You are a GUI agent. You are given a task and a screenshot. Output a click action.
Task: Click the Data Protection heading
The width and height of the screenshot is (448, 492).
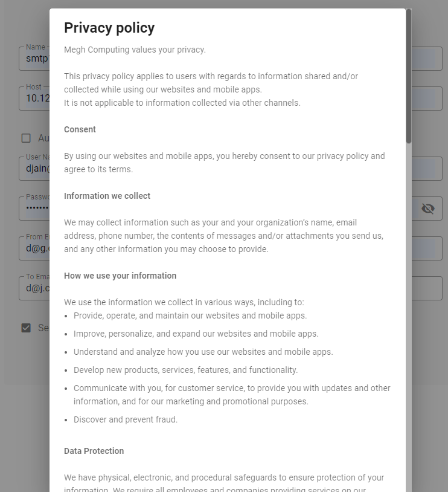94,450
